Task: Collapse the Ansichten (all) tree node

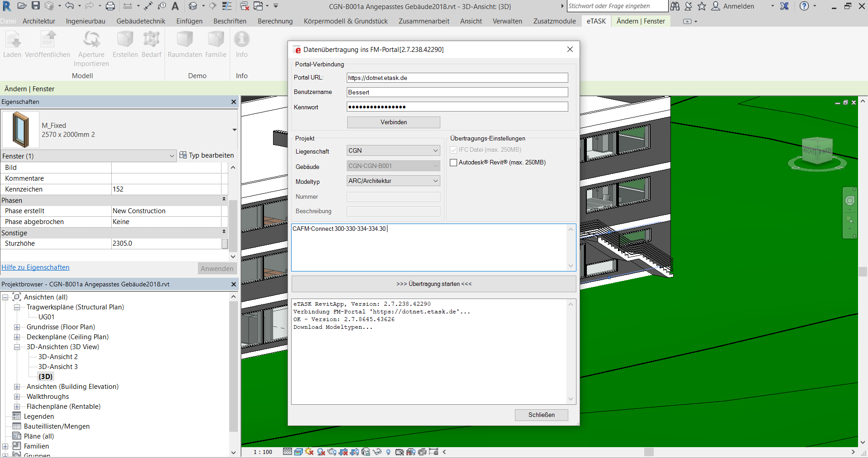Action: coord(5,297)
